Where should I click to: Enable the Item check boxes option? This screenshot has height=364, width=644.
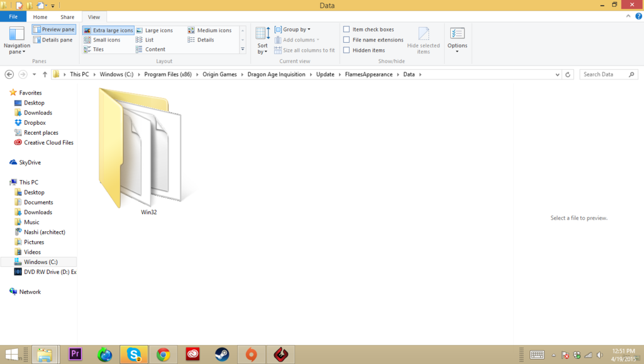(347, 28)
